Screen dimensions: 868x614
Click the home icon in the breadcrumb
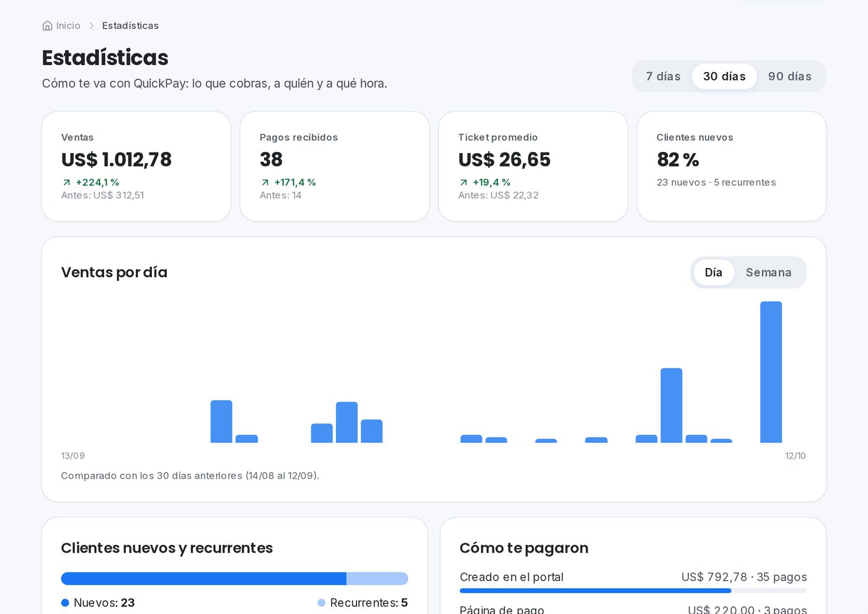(47, 25)
